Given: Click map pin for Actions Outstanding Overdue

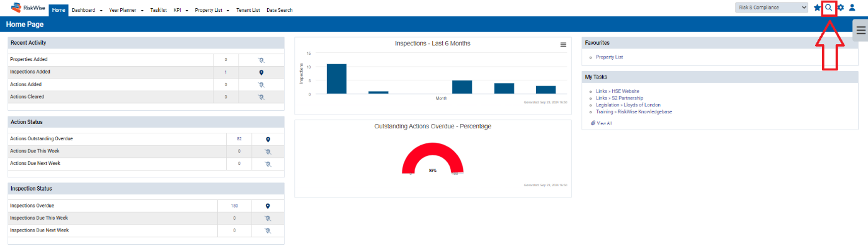Looking at the screenshot, I should pos(268,139).
